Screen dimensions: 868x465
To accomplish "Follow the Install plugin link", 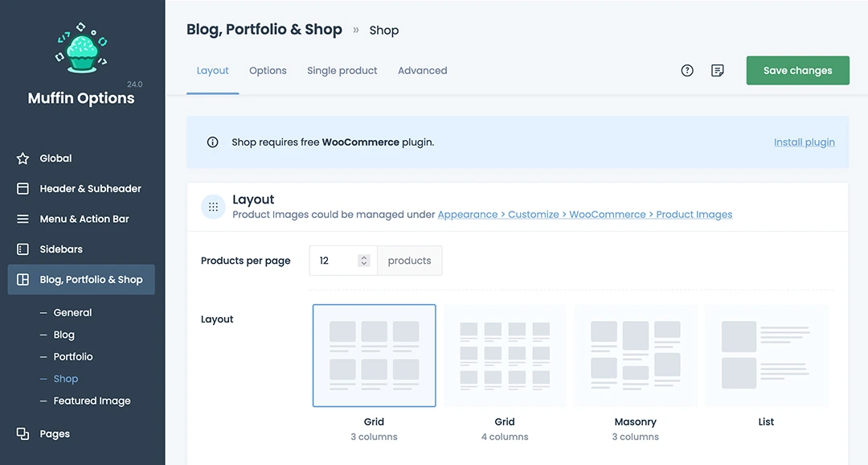I will pos(804,142).
